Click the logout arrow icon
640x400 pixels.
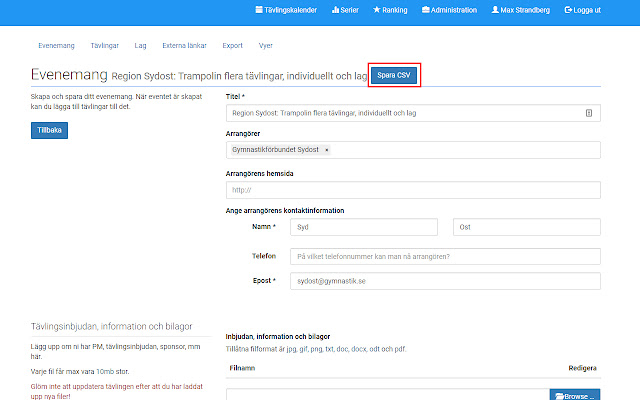[568, 9]
